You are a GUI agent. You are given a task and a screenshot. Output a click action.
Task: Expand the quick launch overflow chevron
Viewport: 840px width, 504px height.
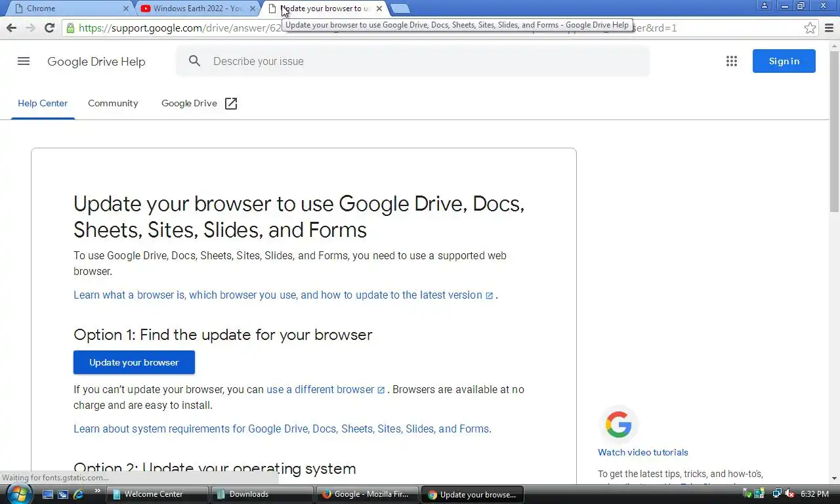click(98, 491)
